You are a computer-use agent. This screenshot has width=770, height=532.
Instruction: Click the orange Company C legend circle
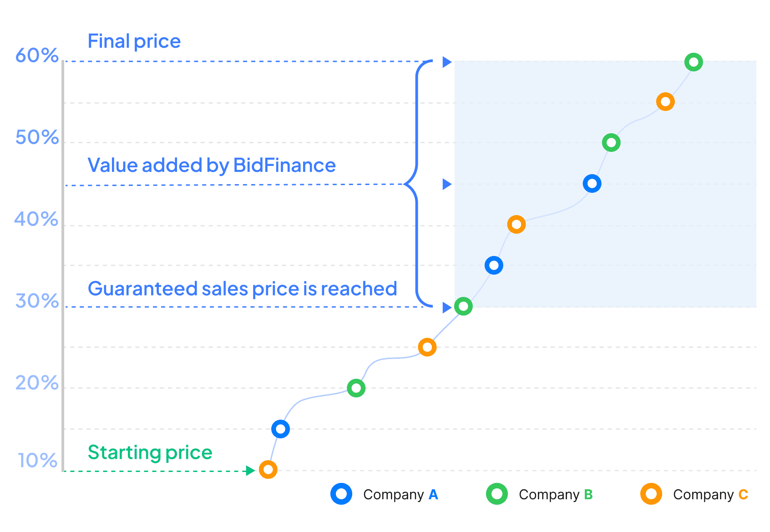tap(651, 494)
